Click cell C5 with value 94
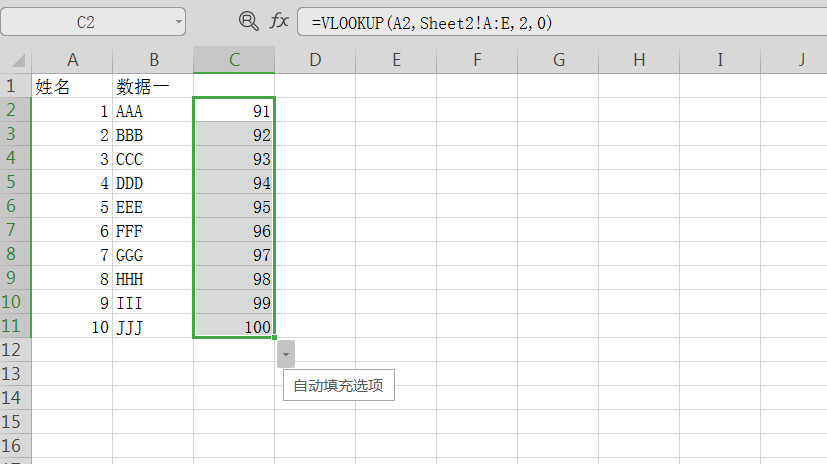 click(234, 182)
